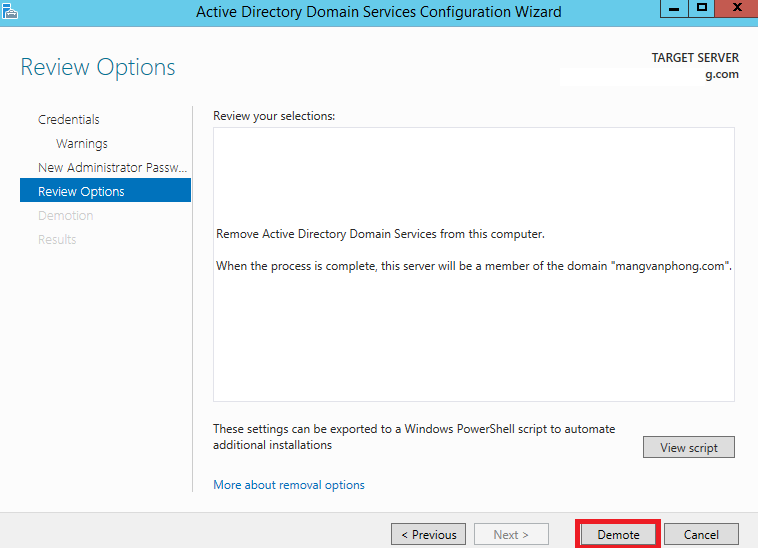Select Warnings step in sidebar
This screenshot has width=758, height=548.
[82, 144]
